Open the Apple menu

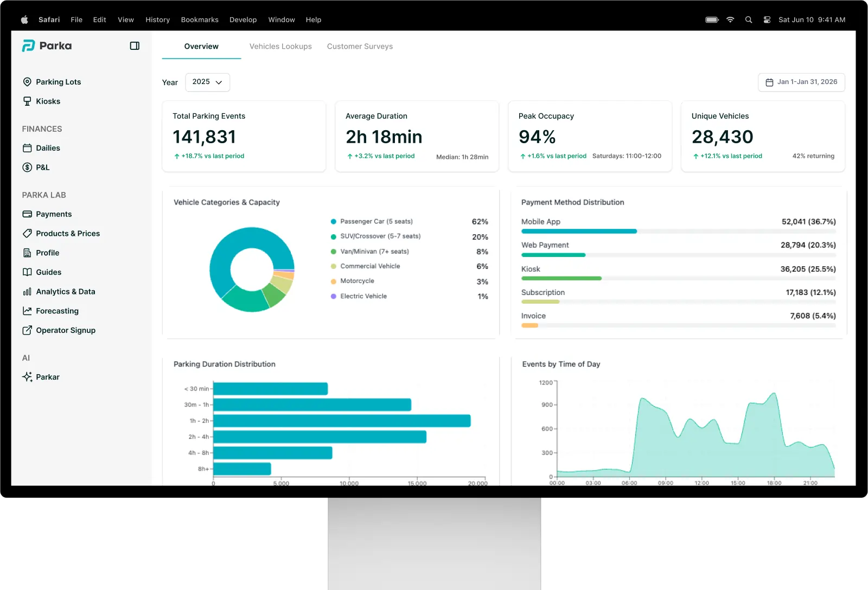pyautogui.click(x=24, y=20)
